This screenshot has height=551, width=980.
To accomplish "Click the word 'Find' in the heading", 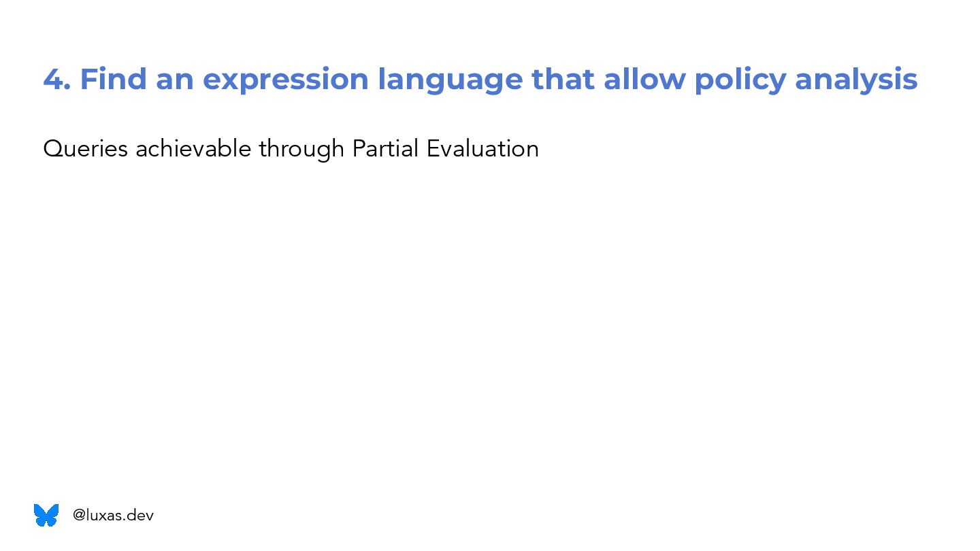I will coord(113,80).
